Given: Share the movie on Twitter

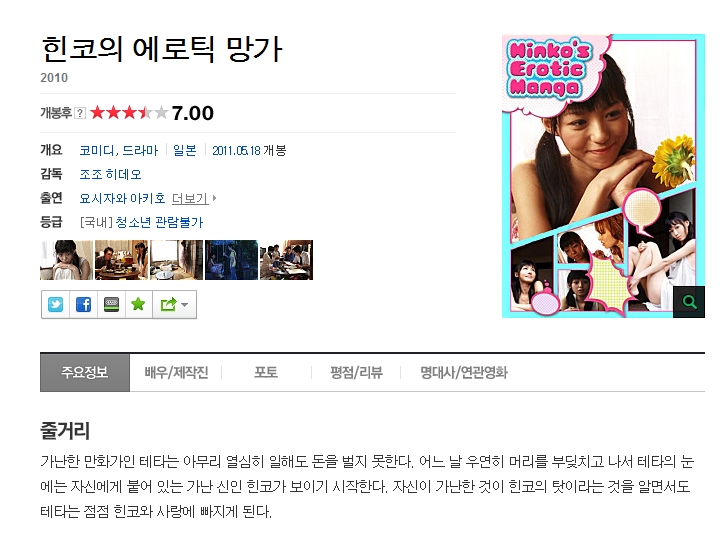Looking at the screenshot, I should point(55,305).
